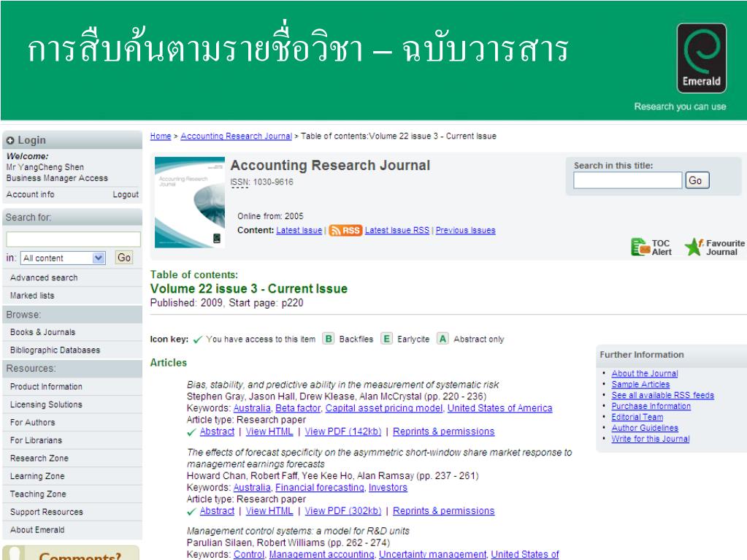Click Financial forecasting keyword link
747x560 pixels.
[x=320, y=488]
